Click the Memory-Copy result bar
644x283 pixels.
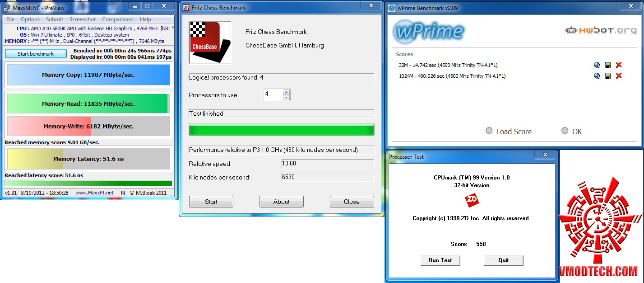(x=88, y=75)
